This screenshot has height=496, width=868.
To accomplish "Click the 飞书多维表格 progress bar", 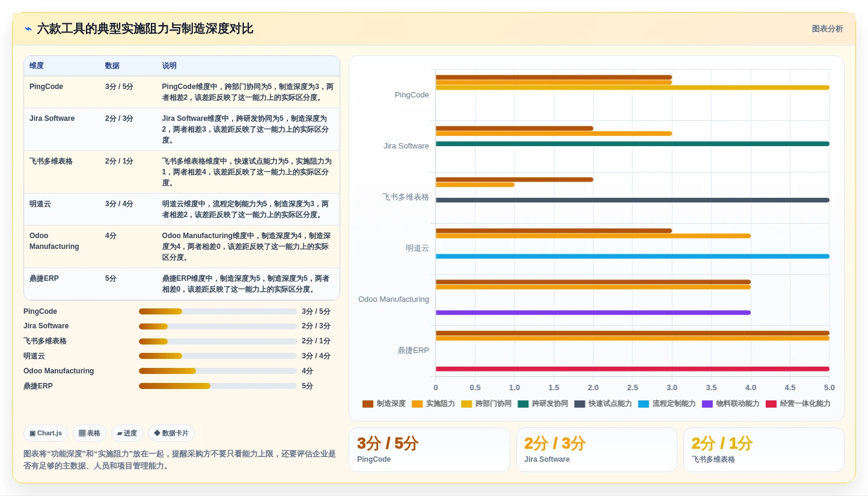I will point(218,341).
